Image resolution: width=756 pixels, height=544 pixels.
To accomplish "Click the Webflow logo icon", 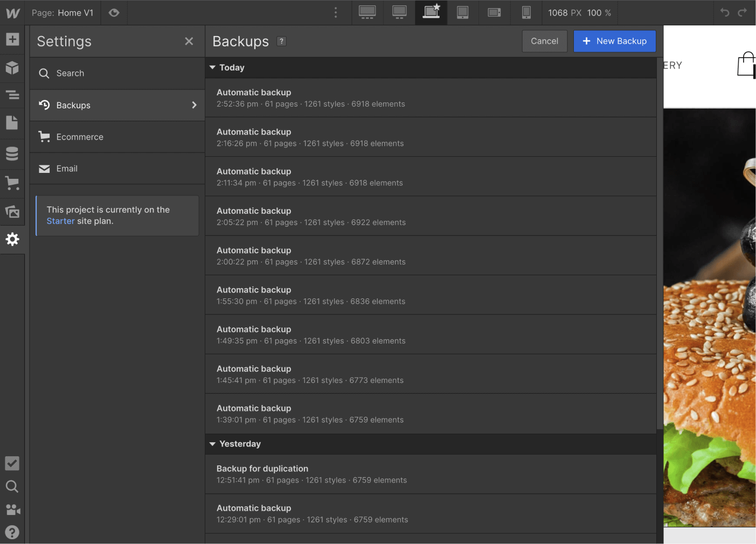I will click(12, 13).
